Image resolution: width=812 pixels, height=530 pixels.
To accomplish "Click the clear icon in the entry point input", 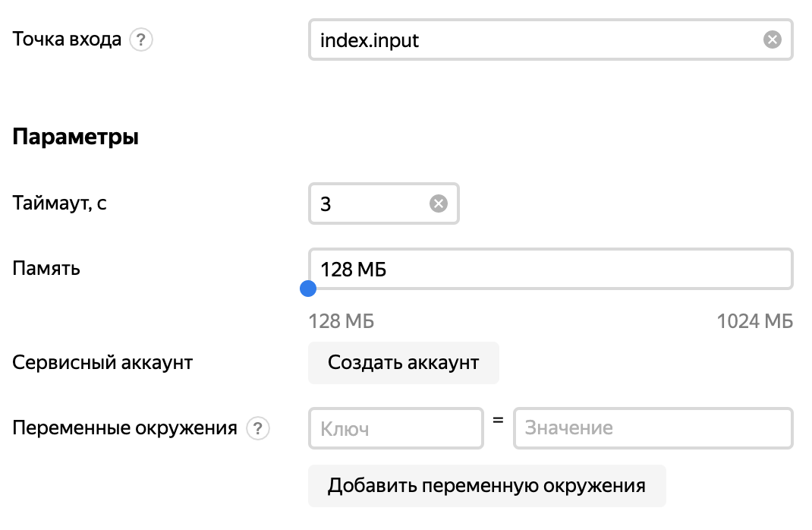I will pyautogui.click(x=772, y=39).
